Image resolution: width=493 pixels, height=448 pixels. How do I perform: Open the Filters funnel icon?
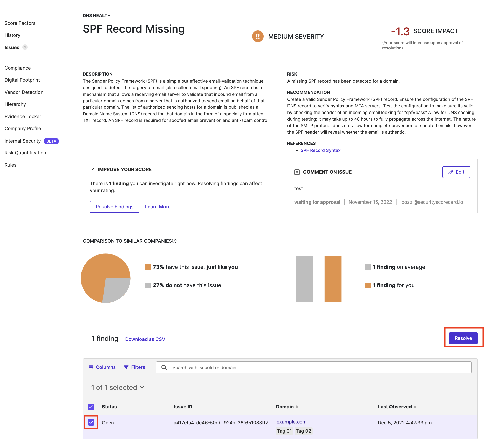tap(127, 367)
